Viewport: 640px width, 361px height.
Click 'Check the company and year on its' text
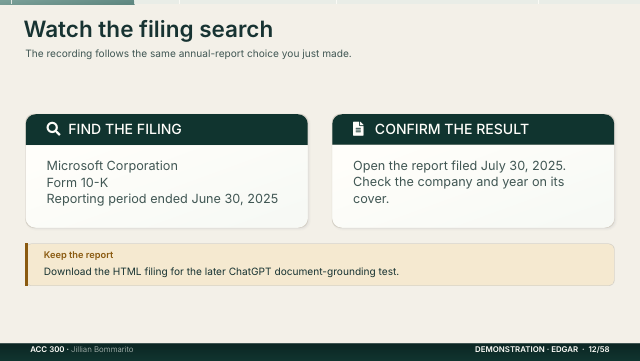click(x=458, y=182)
